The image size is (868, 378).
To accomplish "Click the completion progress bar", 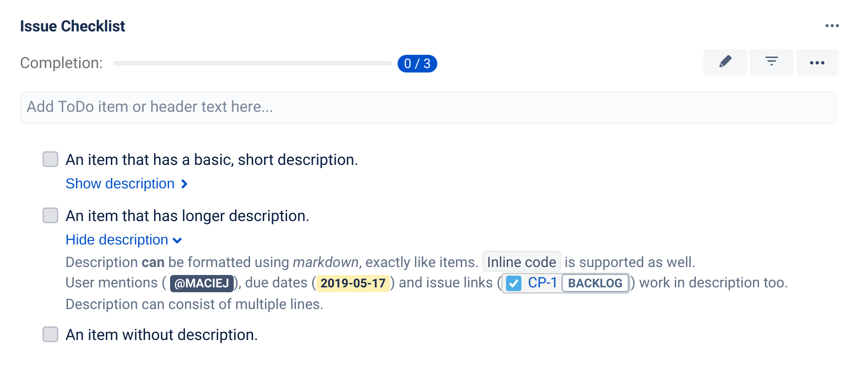I will pos(252,63).
